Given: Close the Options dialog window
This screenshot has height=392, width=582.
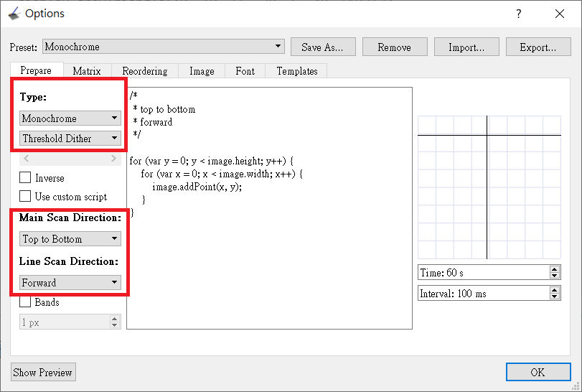Looking at the screenshot, I should tap(559, 14).
